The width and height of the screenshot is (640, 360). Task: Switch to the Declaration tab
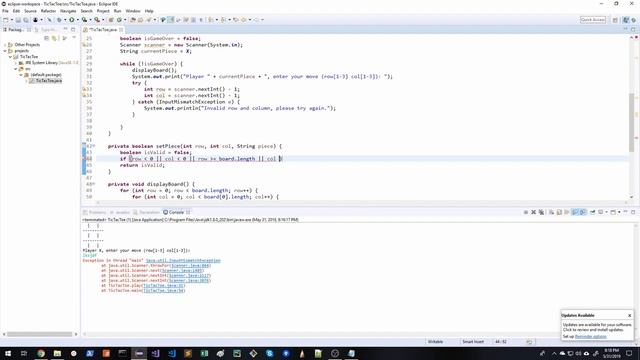coord(146,212)
